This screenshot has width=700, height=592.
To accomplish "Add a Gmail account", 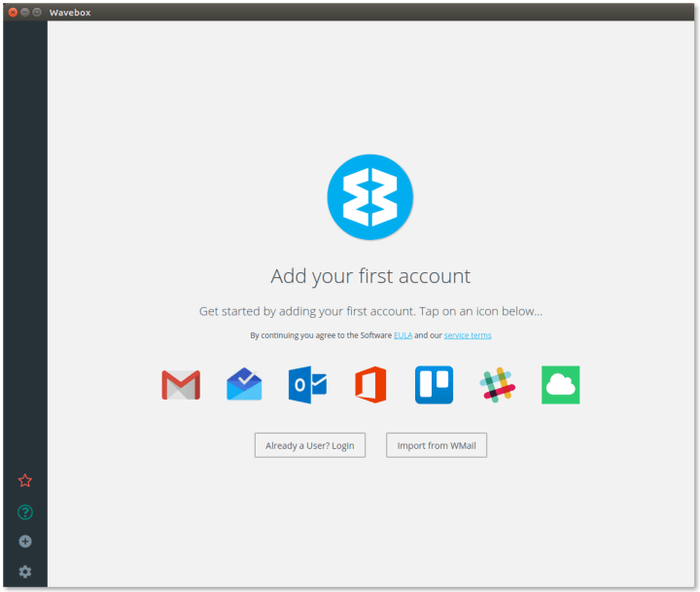I will (181, 385).
